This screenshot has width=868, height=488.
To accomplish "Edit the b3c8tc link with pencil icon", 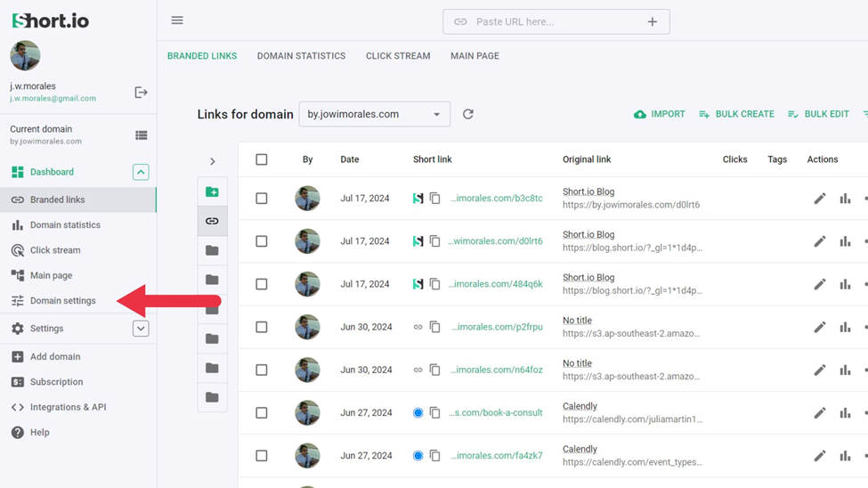I will (x=820, y=199).
